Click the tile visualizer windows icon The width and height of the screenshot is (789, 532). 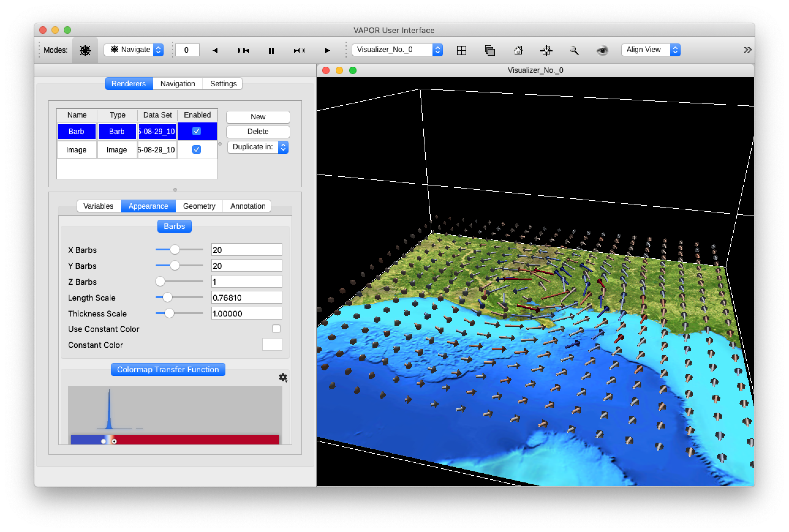tap(461, 50)
